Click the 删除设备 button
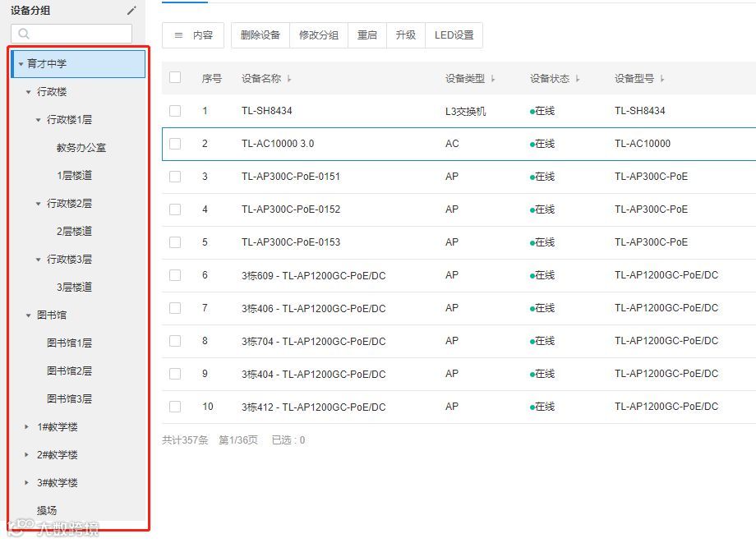 pyautogui.click(x=260, y=35)
